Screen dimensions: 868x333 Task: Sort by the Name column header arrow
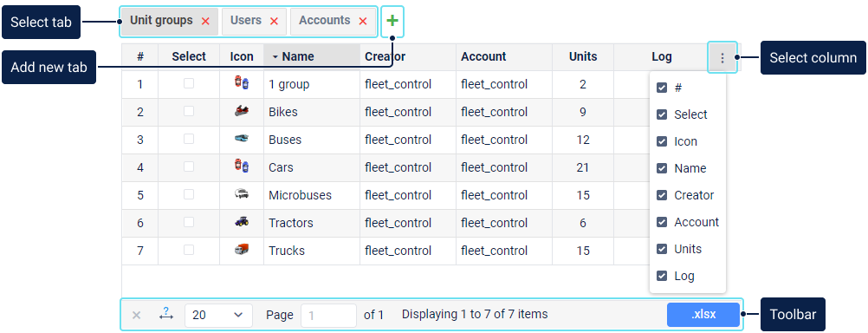coord(275,57)
